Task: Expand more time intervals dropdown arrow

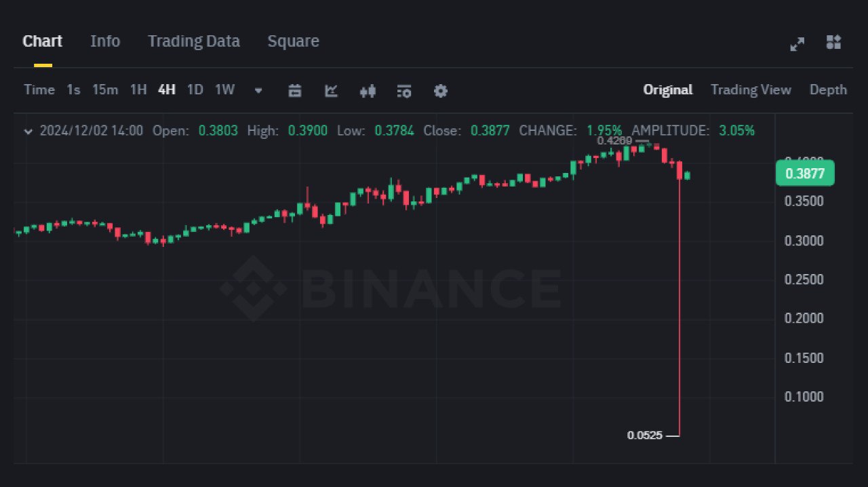Action: 258,90
